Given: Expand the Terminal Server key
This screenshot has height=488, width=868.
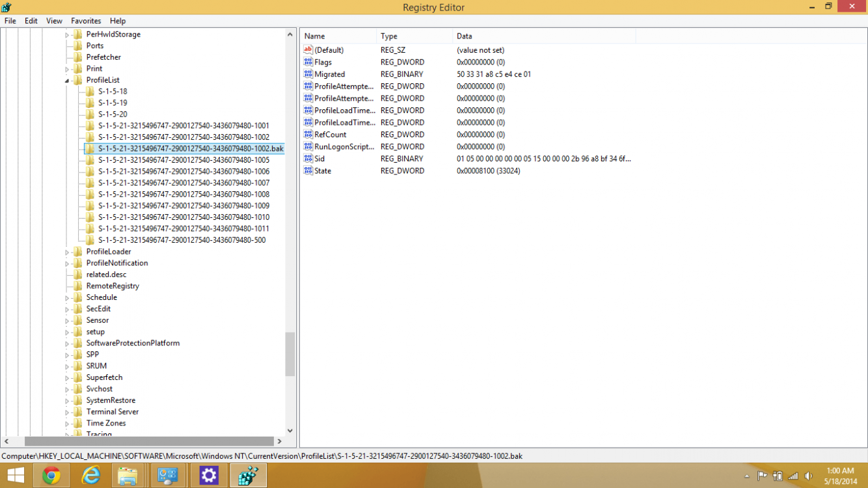Looking at the screenshot, I should point(67,412).
